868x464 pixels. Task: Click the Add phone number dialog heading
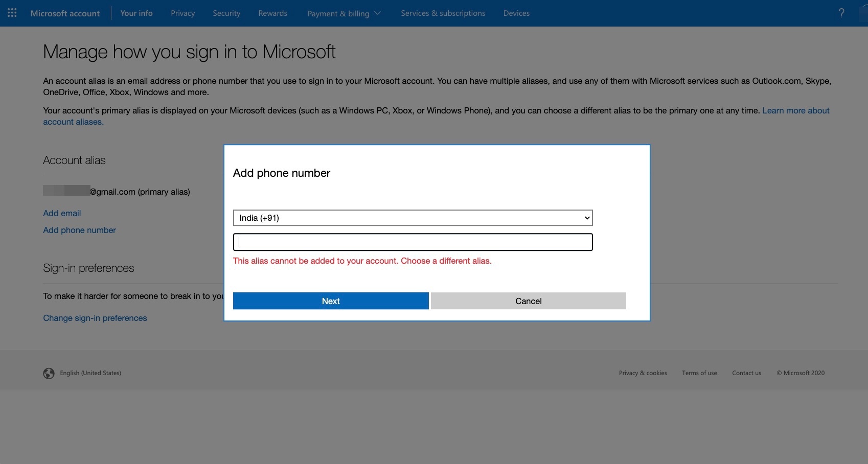click(282, 173)
